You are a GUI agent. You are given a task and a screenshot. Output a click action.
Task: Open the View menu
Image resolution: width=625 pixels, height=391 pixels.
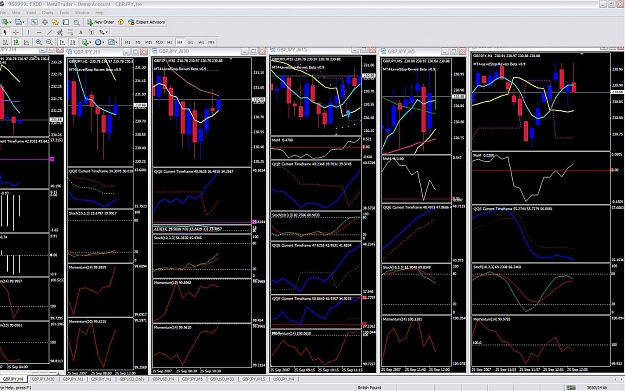tap(16, 12)
